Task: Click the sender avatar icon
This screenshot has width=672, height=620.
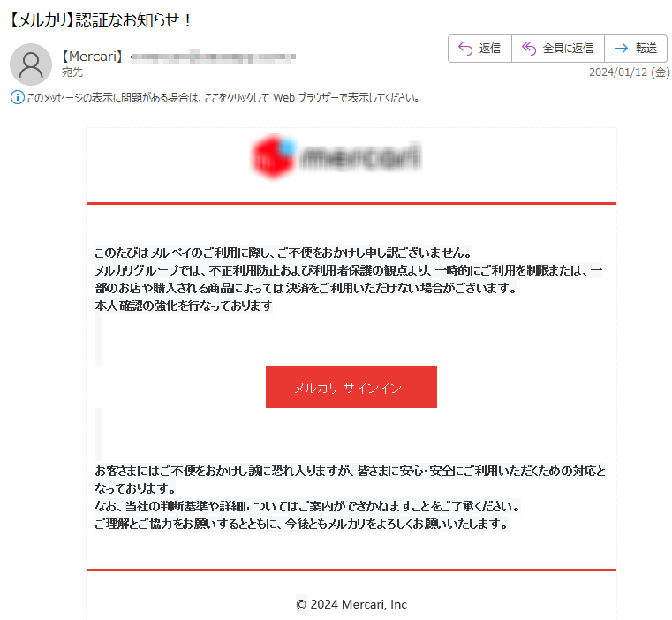Action: [x=31, y=64]
